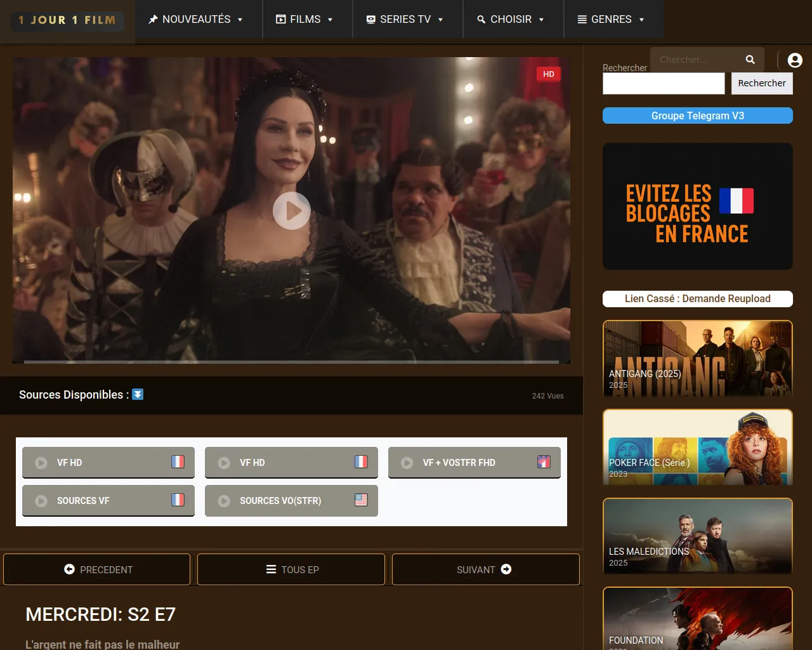
Task: Open the TOUS EP episode list
Action: click(x=291, y=569)
